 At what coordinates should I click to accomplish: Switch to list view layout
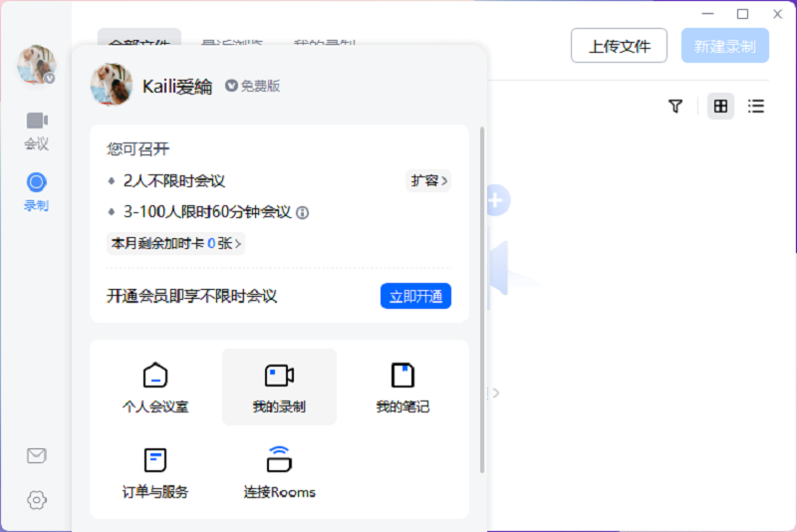click(756, 106)
